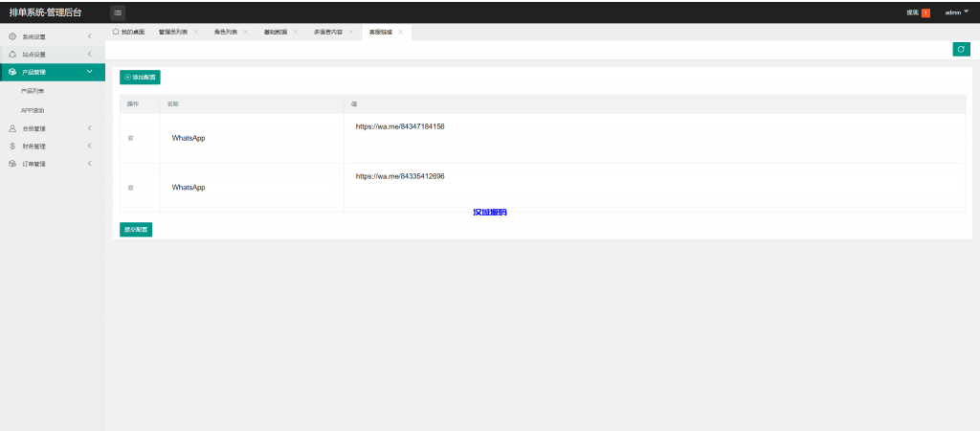Expand the 站点设置 sidebar section
Viewport: 980px width, 431px height.
click(x=53, y=54)
